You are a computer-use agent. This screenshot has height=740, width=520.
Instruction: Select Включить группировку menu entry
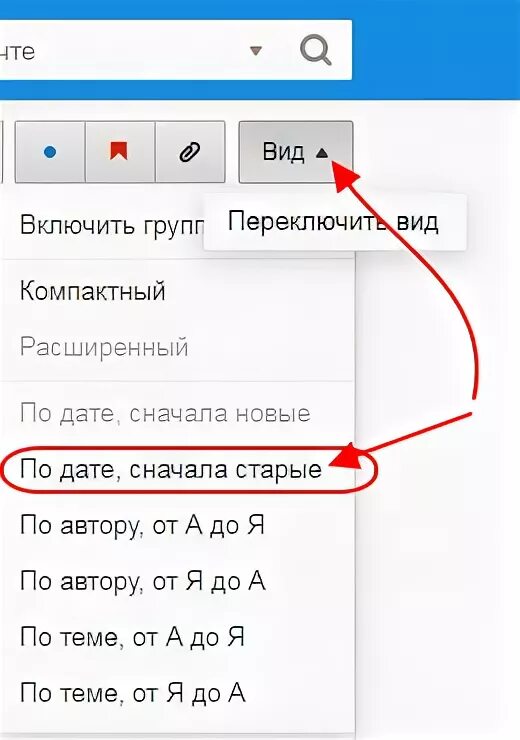[112, 225]
